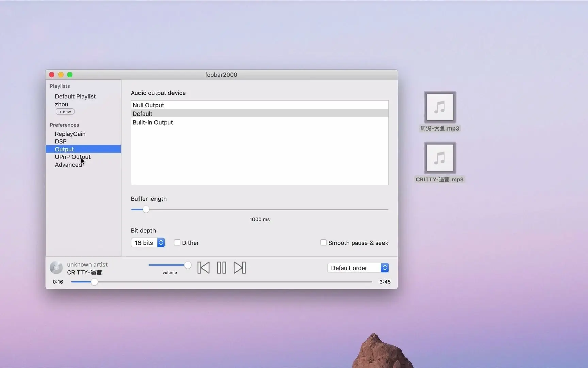Choose Default audio output device

pos(260,113)
